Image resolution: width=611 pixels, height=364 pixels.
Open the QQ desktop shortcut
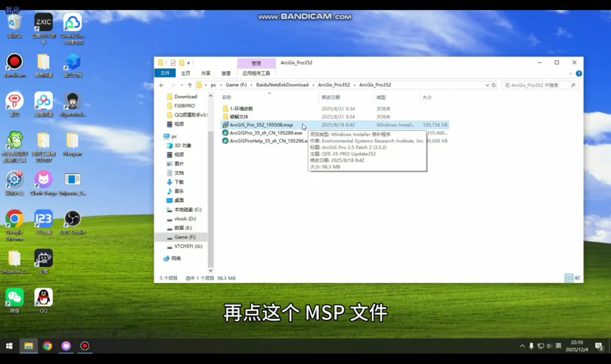[x=43, y=301]
